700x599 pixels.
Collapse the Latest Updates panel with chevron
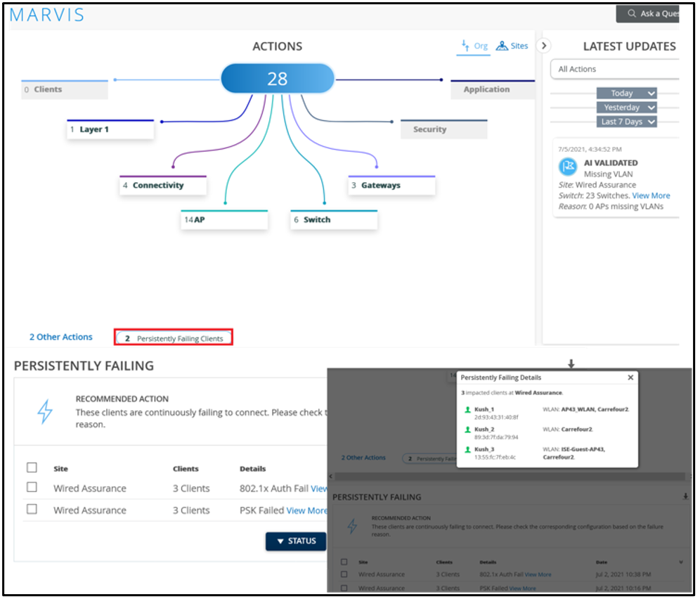543,46
